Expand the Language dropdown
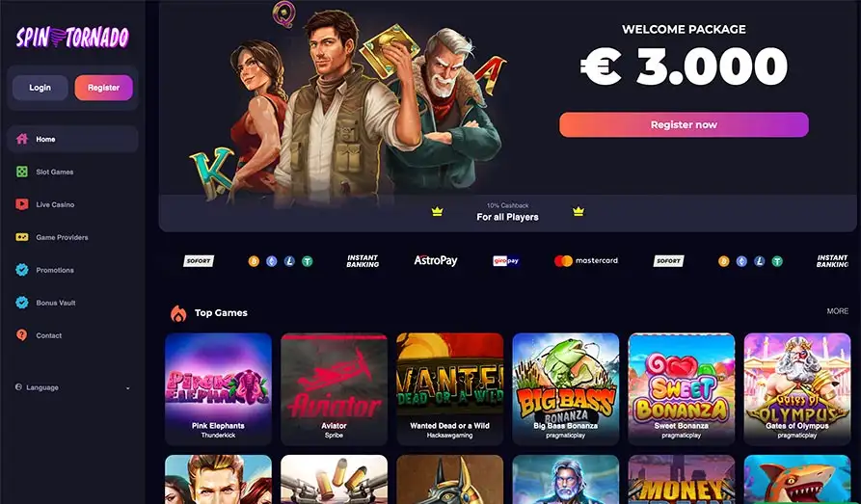Screen dimensions: 861x504 tap(72, 387)
